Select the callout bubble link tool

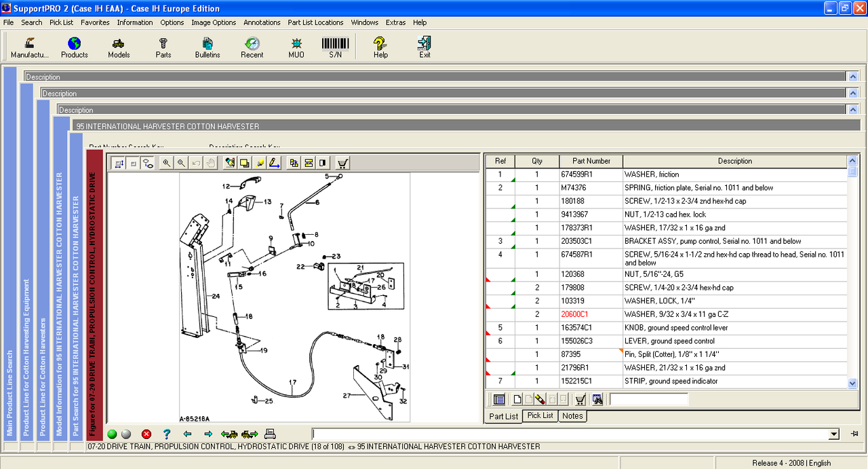(148, 163)
